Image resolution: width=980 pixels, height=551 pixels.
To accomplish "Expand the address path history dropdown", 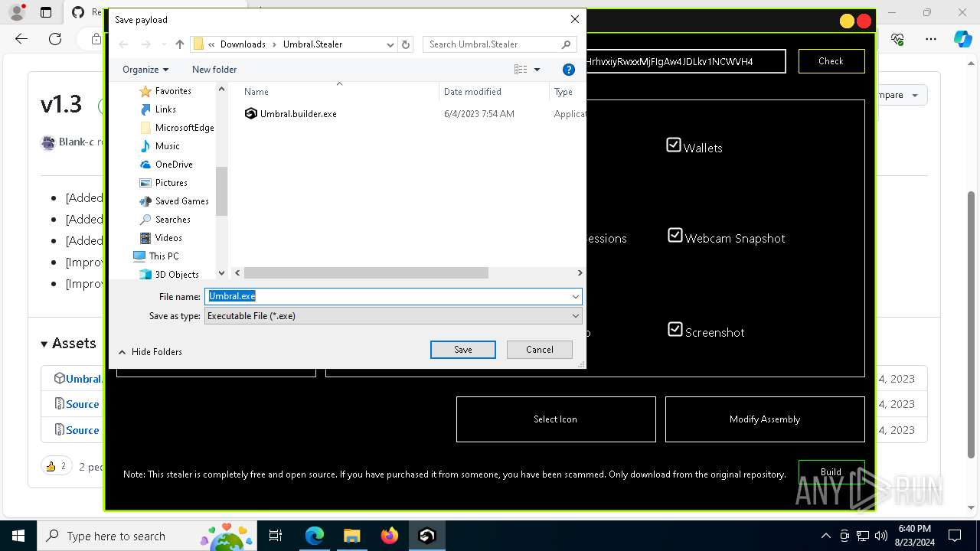I will pyautogui.click(x=390, y=44).
